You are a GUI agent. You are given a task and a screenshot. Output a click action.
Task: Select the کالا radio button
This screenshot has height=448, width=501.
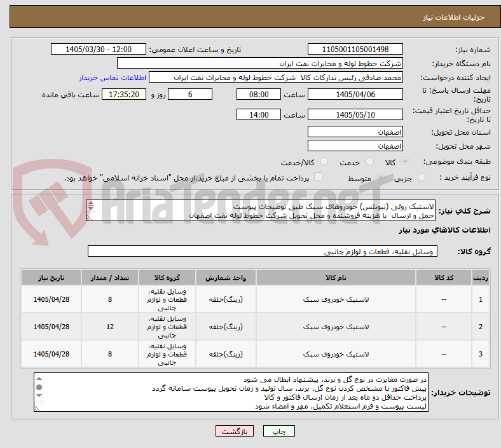coord(405,161)
